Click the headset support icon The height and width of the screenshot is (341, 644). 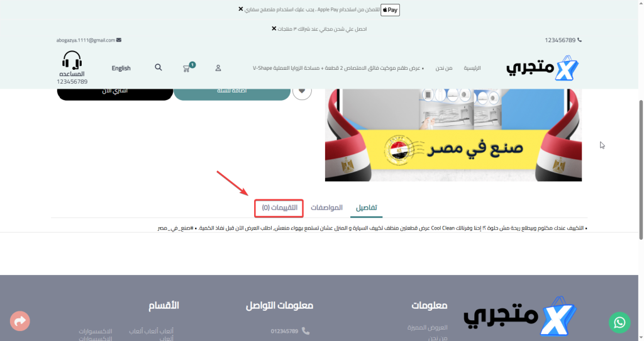click(x=72, y=60)
